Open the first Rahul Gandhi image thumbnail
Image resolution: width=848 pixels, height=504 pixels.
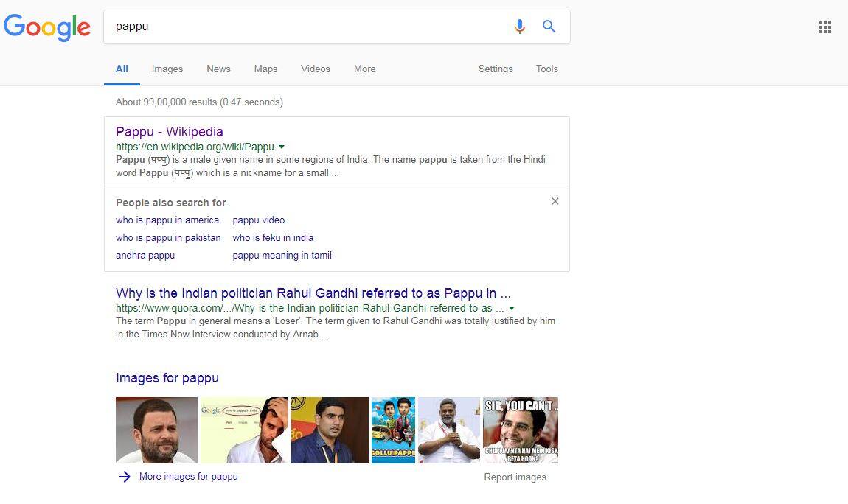click(156, 430)
